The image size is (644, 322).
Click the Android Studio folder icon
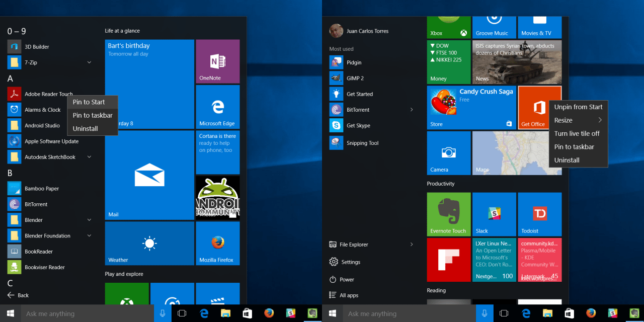click(14, 125)
